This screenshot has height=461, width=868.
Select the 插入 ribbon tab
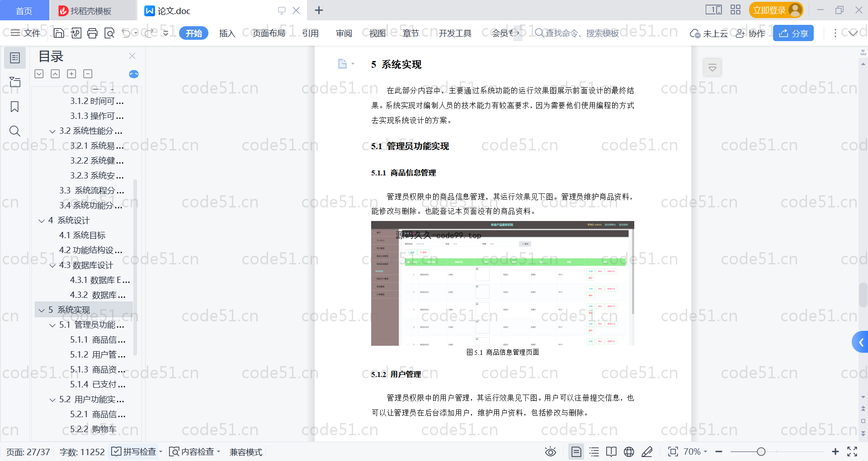(227, 33)
